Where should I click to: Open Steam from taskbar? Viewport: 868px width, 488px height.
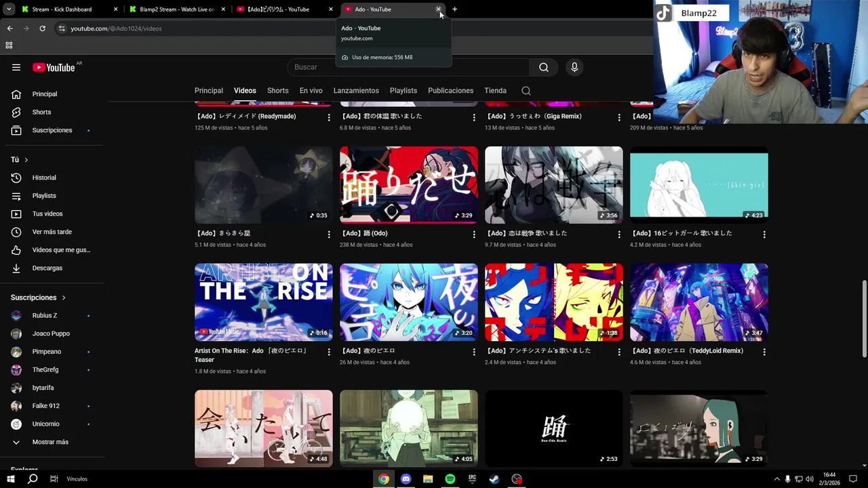click(494, 479)
